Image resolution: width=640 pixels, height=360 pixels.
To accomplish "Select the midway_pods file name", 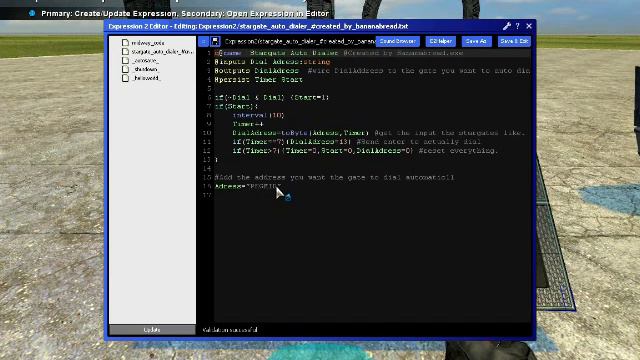I will [148, 43].
